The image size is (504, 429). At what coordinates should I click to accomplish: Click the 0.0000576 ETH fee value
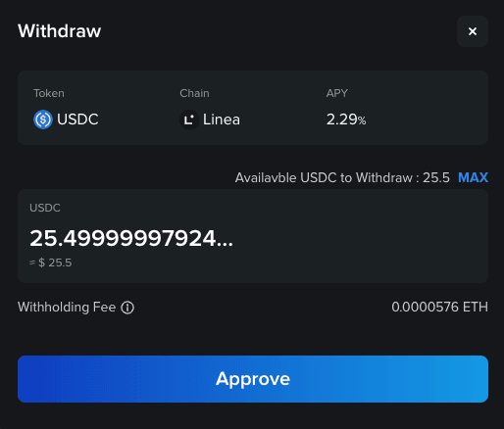[439, 307]
